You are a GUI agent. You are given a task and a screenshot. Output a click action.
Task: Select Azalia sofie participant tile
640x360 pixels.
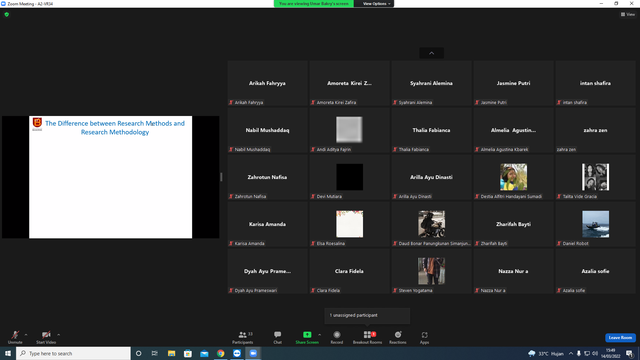click(x=596, y=271)
